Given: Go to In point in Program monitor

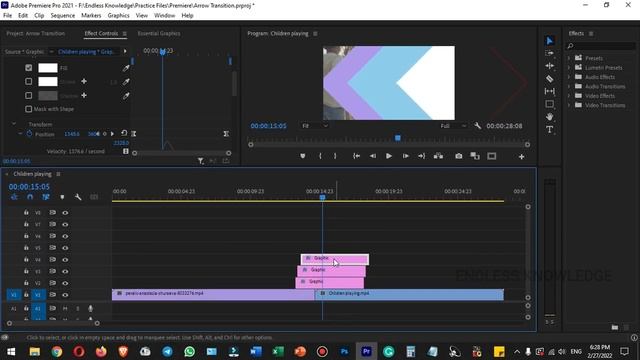Looking at the screenshot, I should (356, 156).
